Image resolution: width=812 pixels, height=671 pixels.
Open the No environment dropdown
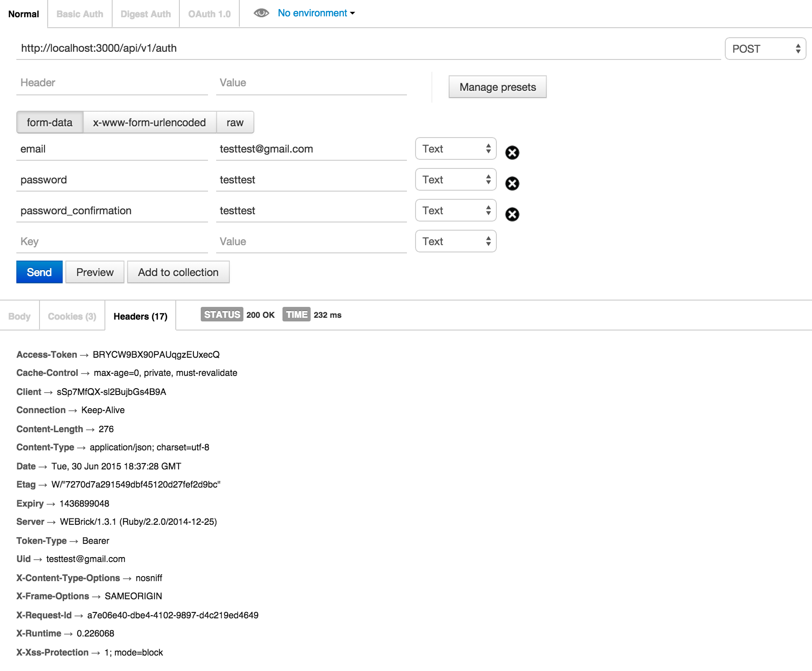pos(316,13)
